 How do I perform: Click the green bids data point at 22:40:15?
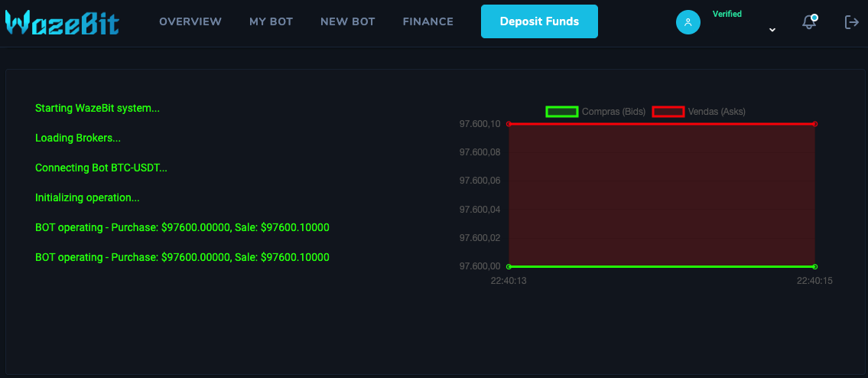tap(815, 266)
